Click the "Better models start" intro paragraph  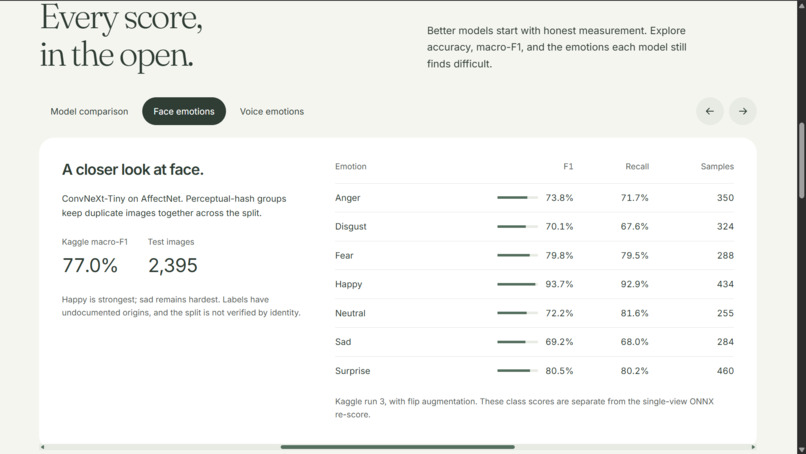tap(557, 47)
